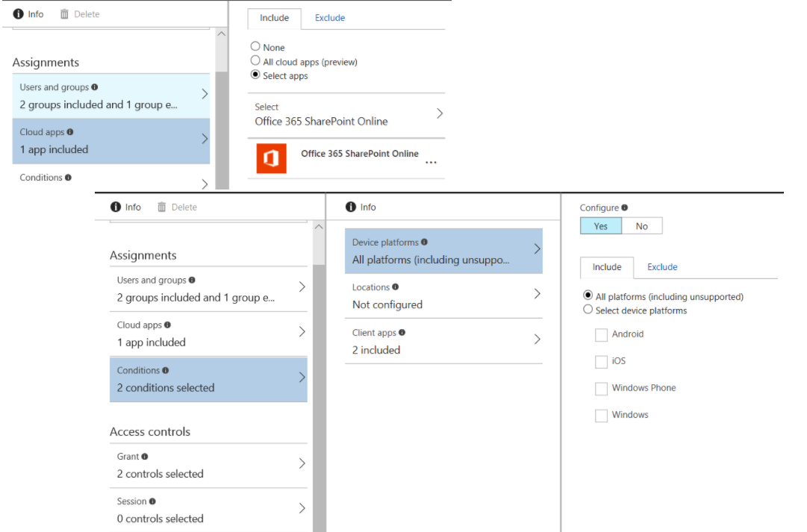
Task: Click the info tooltip next to Session
Action: 152,501
